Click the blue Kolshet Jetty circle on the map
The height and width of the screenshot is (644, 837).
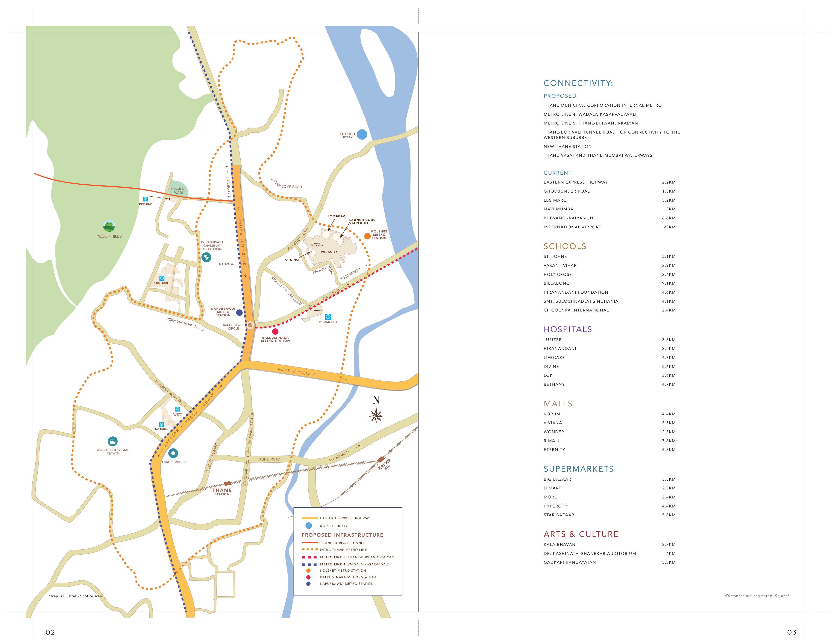pos(362,134)
